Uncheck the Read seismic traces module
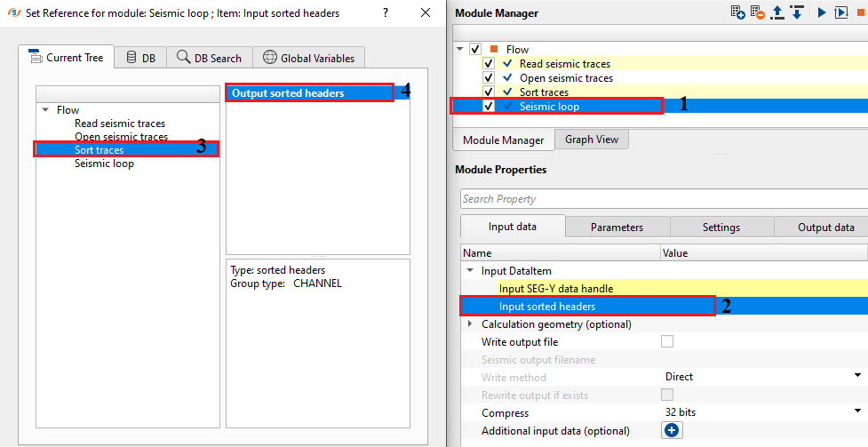Screen dimensions: 868x447 click(x=489, y=64)
